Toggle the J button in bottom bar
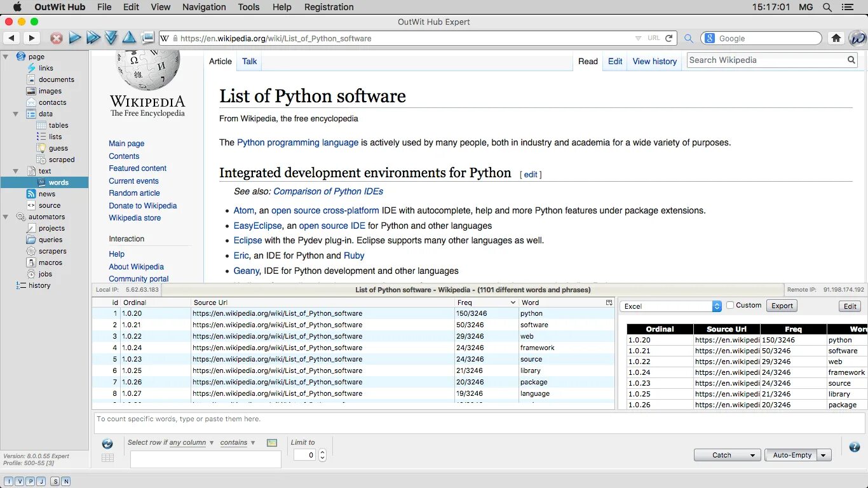 pyautogui.click(x=41, y=482)
